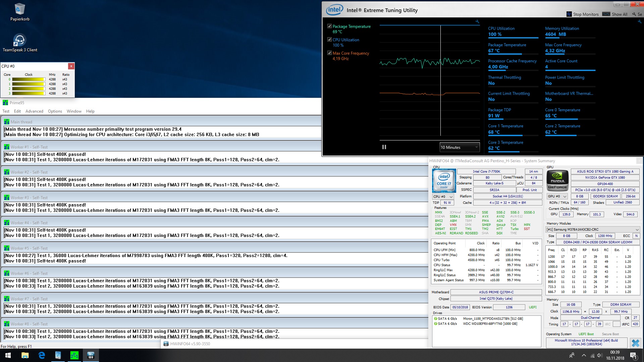This screenshot has height=362, width=644.
Task: Click the Stop Monitors icon
Action: 569,14
